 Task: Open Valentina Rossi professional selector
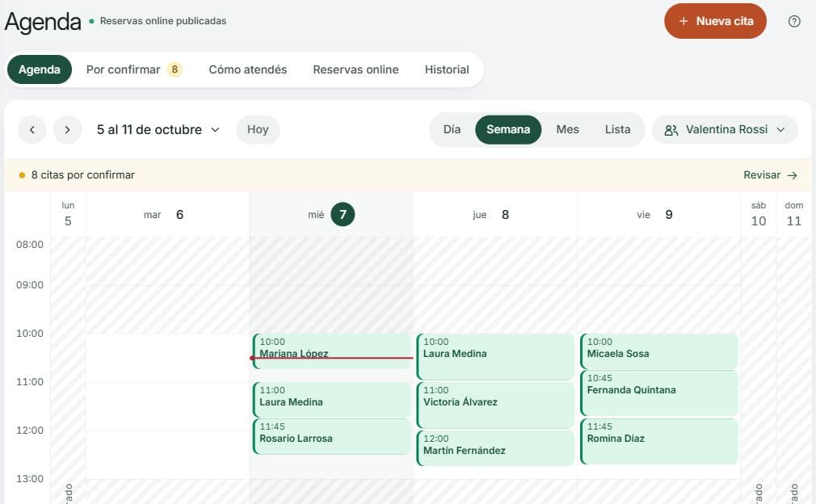pos(725,129)
